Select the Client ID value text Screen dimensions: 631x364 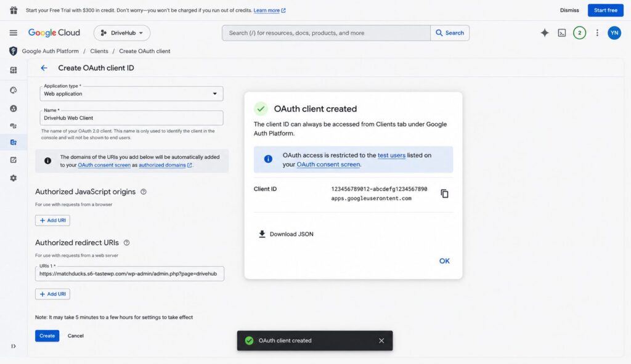coord(379,193)
